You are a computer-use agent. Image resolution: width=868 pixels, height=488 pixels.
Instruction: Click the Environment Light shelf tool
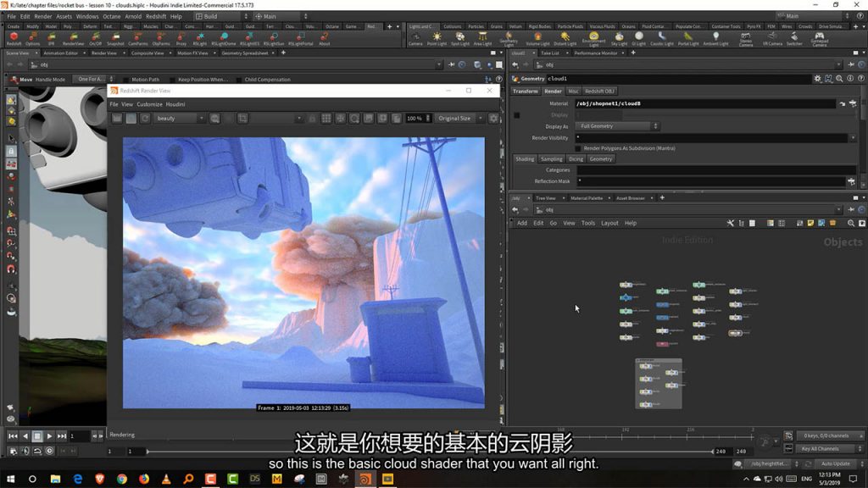[593, 38]
